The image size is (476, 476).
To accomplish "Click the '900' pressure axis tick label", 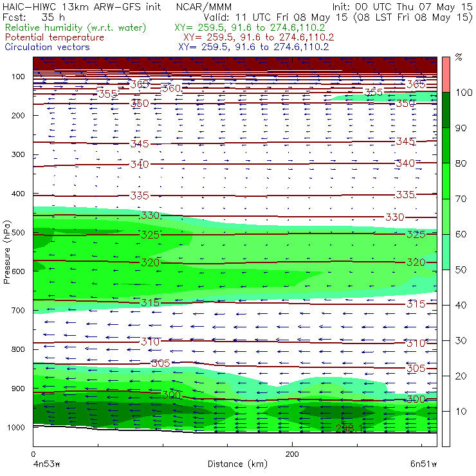I will click(18, 389).
